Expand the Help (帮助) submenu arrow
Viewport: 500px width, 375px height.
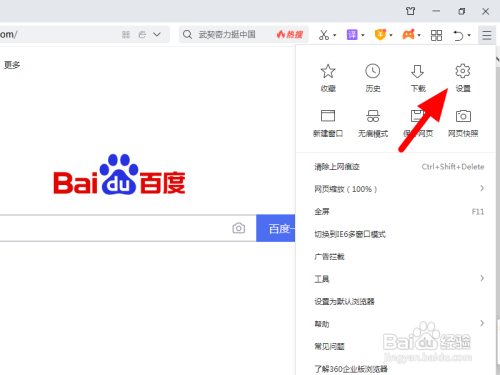[x=482, y=323]
